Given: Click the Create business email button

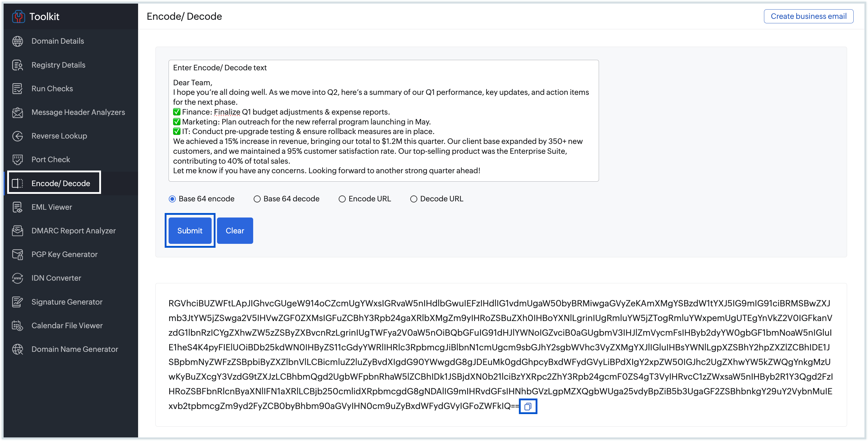Looking at the screenshot, I should pos(808,16).
